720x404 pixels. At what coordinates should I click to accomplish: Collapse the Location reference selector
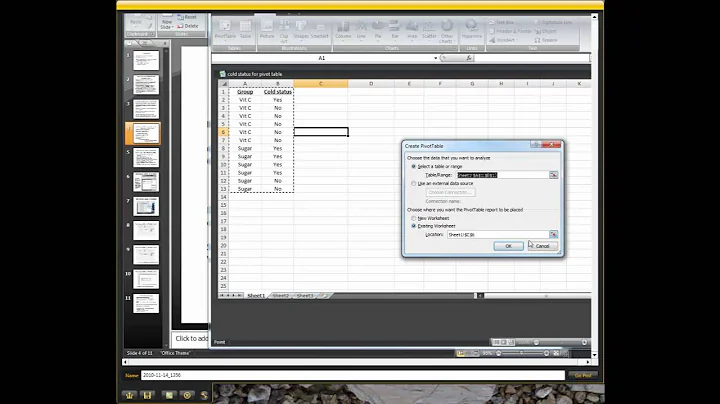[553, 235]
